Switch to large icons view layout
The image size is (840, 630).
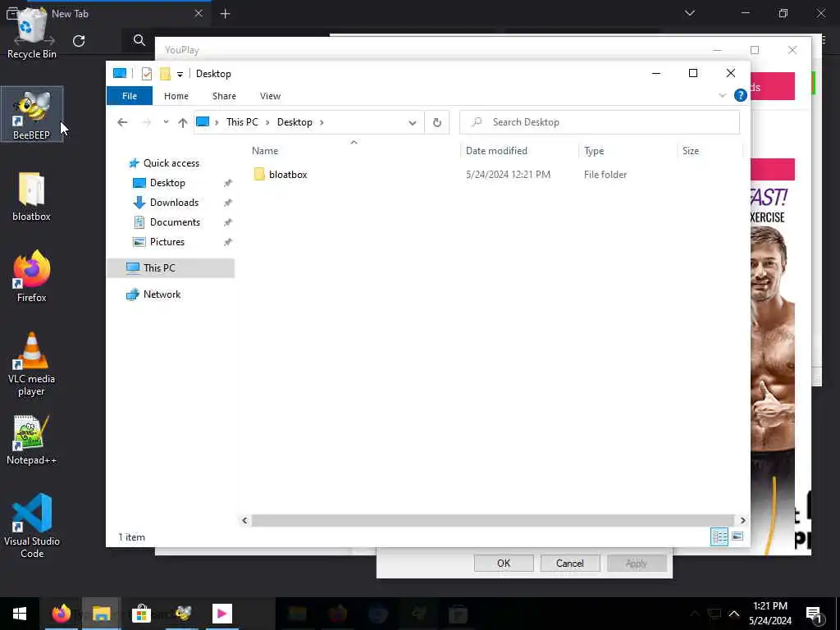(737, 536)
